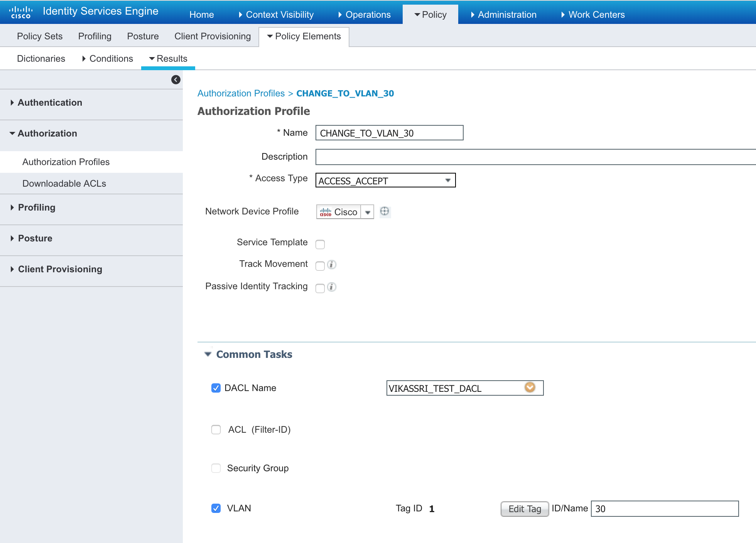
Task: Collapse the Common Tasks section triangle
Action: pyautogui.click(x=208, y=354)
